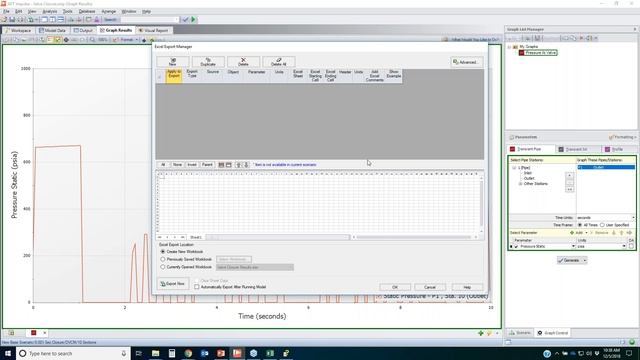Select the User Specified time frame radio

click(x=602, y=225)
